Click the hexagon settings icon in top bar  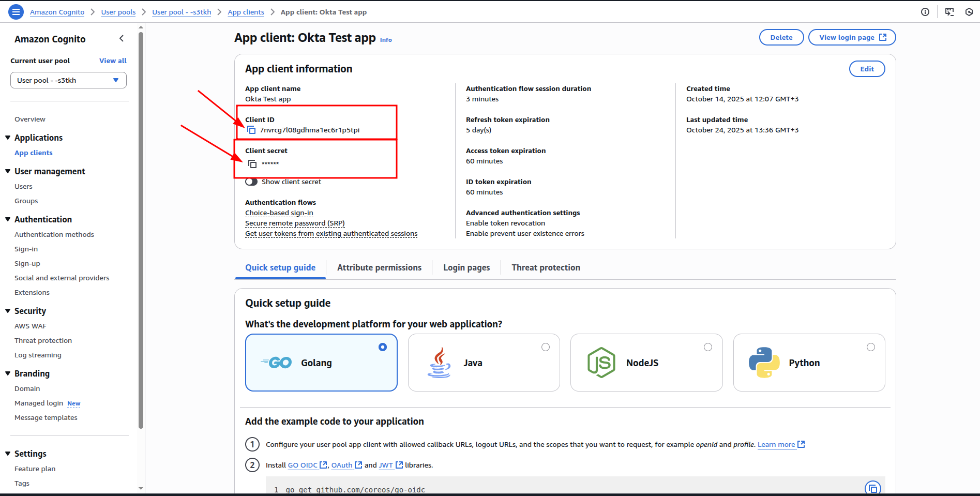[969, 12]
